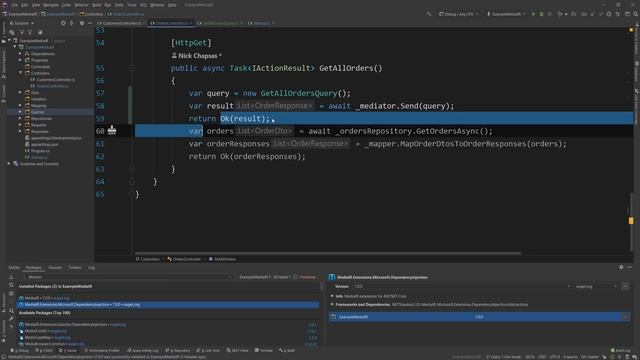
Task: Open Solution explorer settings gear
Action: tap(82, 23)
